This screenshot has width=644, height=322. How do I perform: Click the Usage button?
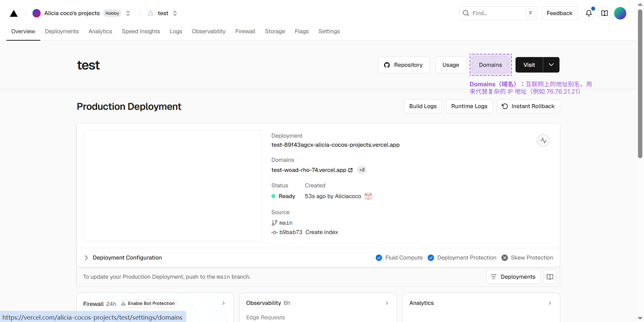click(x=450, y=65)
